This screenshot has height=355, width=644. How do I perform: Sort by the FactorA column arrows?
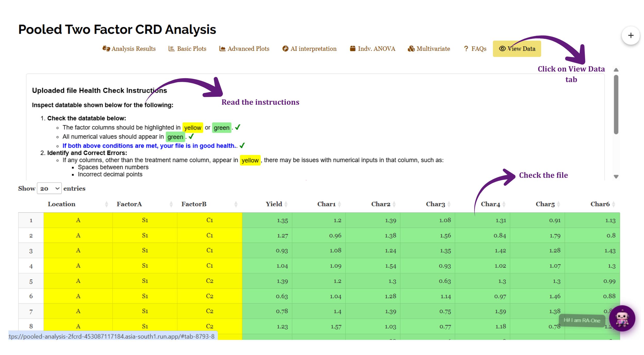pos(171,204)
